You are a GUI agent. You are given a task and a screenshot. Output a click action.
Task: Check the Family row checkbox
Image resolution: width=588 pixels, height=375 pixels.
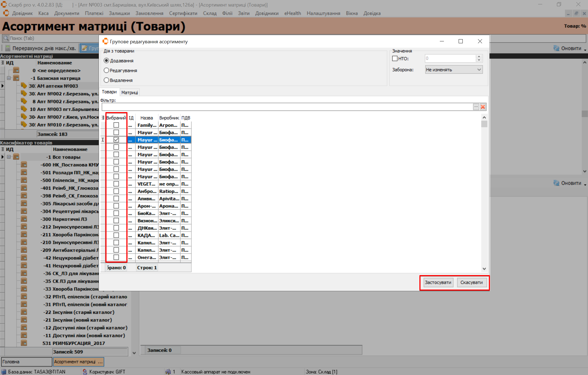[116, 125]
